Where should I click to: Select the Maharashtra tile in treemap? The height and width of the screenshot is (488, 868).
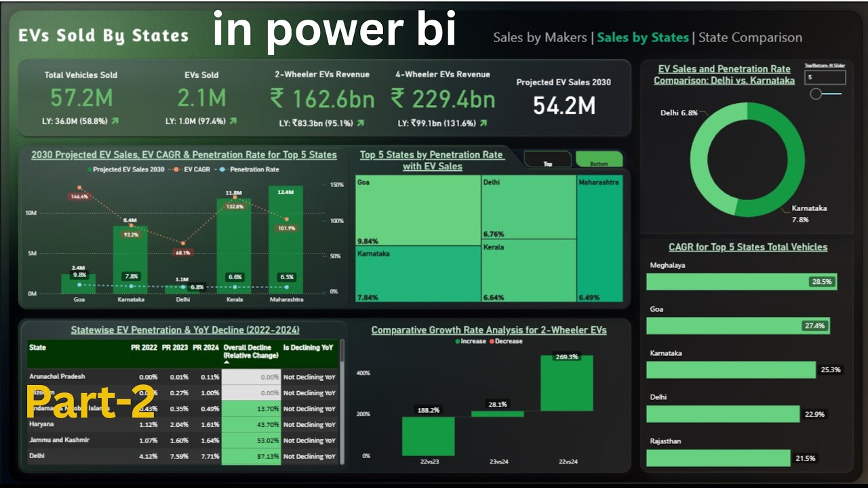click(x=599, y=239)
